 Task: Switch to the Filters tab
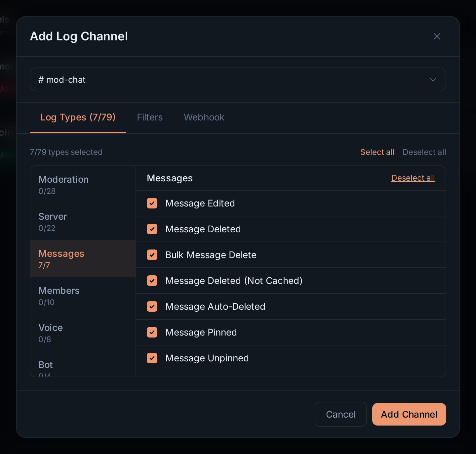click(150, 117)
